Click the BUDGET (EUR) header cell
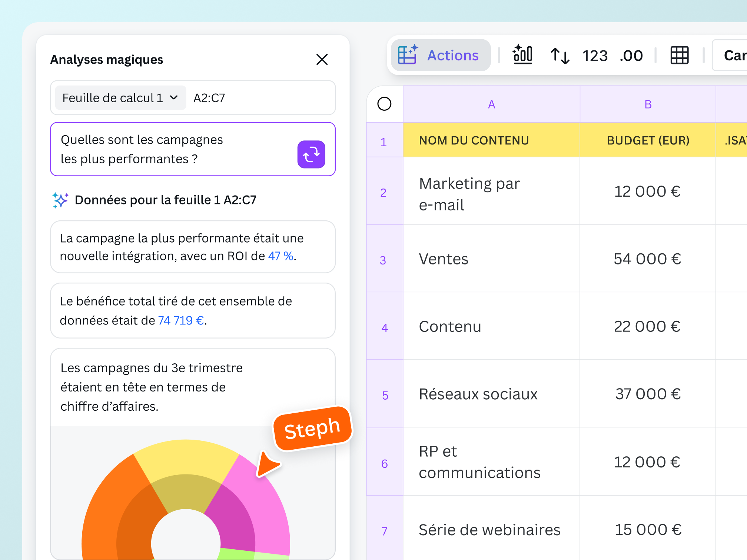 648,140
